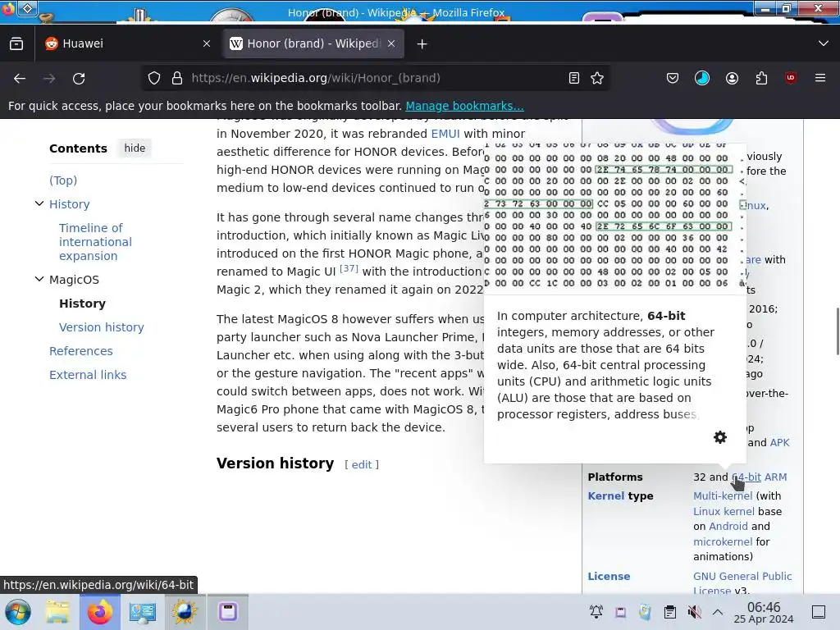Select the Honor (brand) - Wikipedia tab
The image size is (840, 630).
point(313,44)
